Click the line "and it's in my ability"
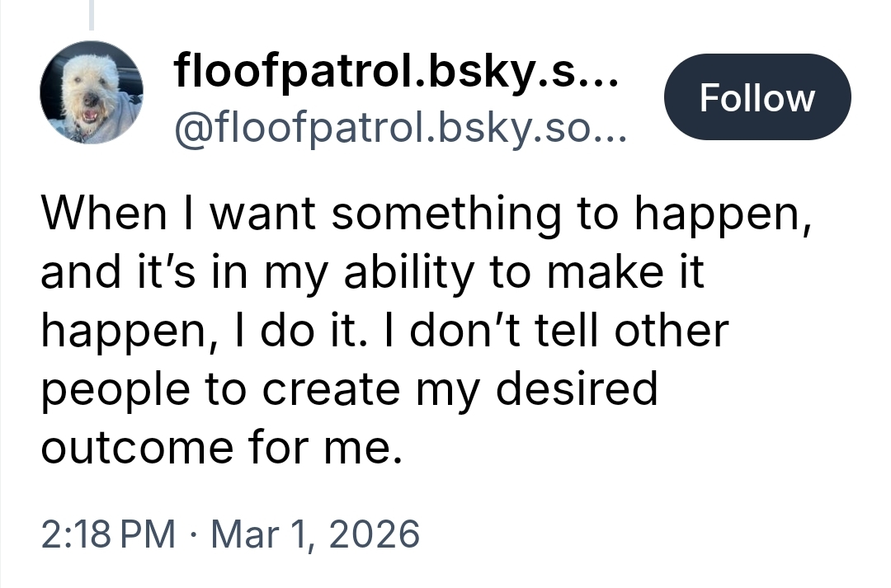891x588 pixels. point(373,272)
